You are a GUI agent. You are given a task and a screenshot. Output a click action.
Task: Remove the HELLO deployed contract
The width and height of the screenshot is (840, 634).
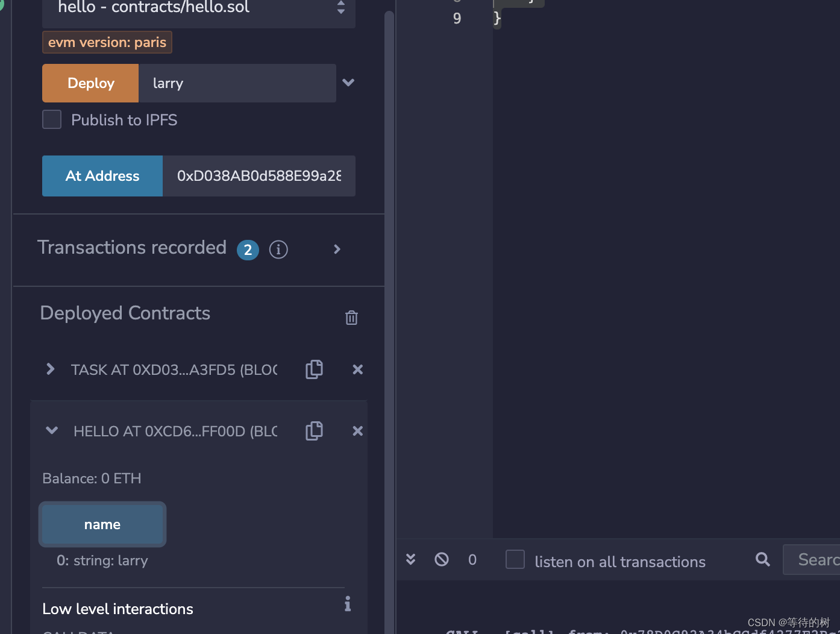click(x=358, y=431)
